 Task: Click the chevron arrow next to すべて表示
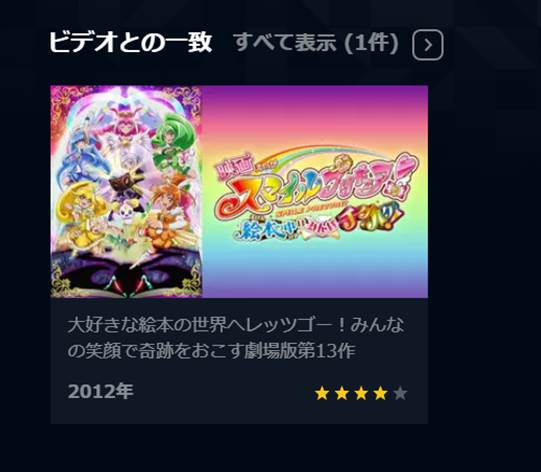pyautogui.click(x=427, y=45)
